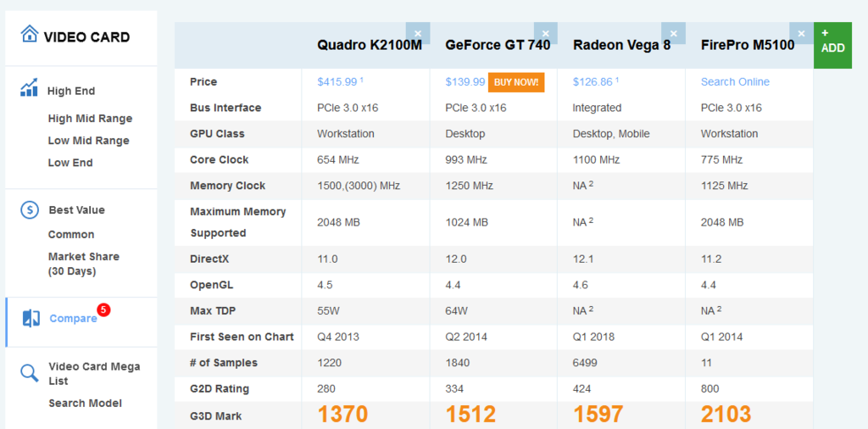
Task: Click the G2D rating value 800
Action: (709, 388)
